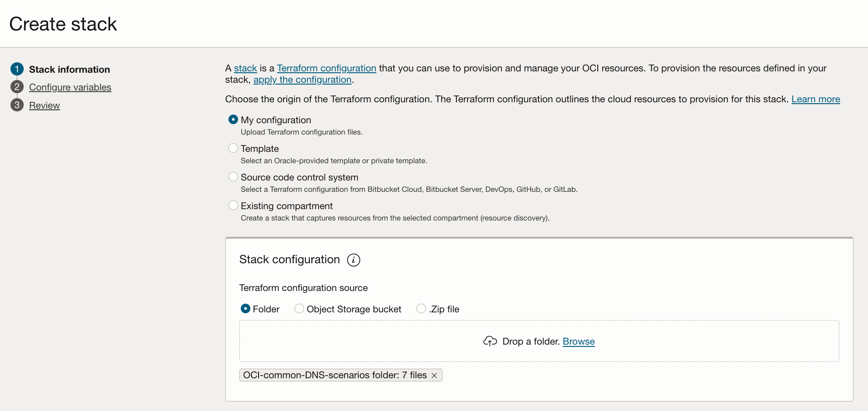Remove the OCI-common-DNS-scenarios folder chip
The height and width of the screenshot is (411, 868).
pyautogui.click(x=434, y=376)
